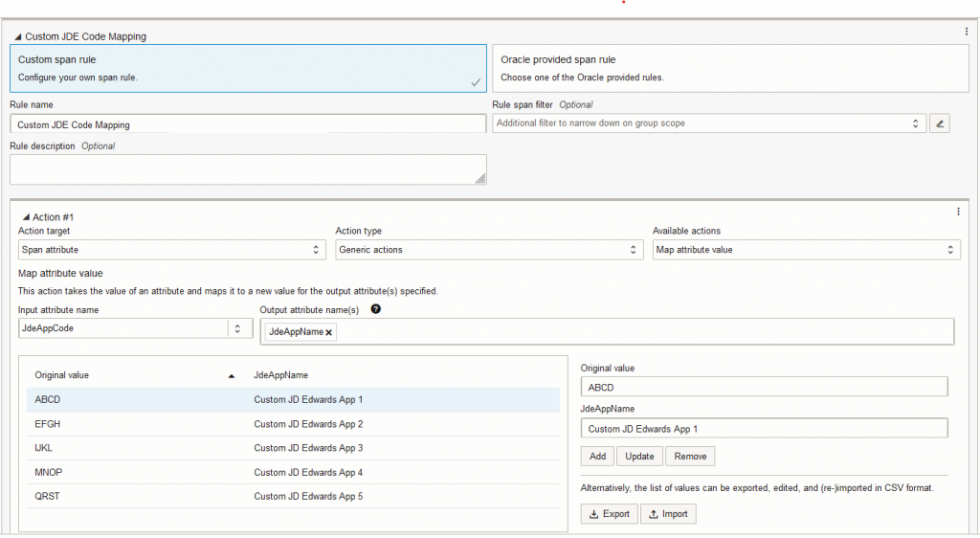The width and height of the screenshot is (980, 538).
Task: Toggle the Original value column sort arrow
Action: pos(231,376)
